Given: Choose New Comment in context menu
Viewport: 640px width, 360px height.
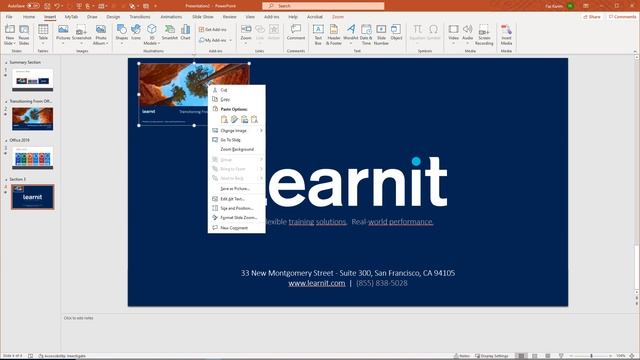Looking at the screenshot, I should click(x=237, y=228).
